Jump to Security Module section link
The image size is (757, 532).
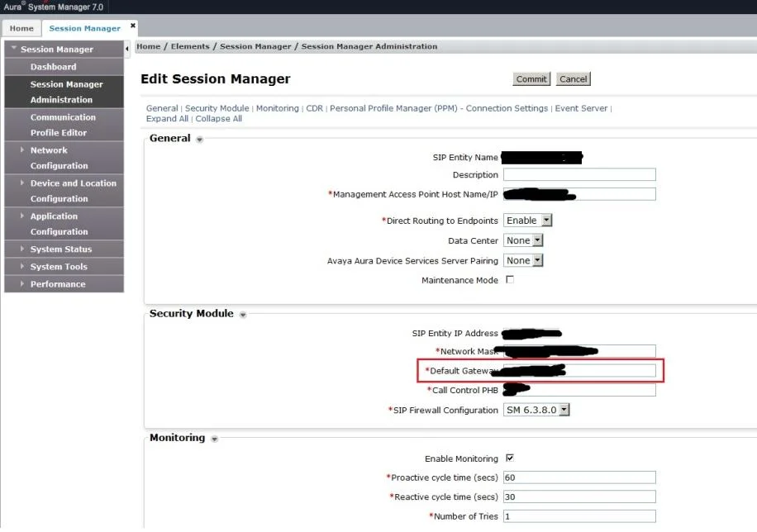click(x=217, y=108)
